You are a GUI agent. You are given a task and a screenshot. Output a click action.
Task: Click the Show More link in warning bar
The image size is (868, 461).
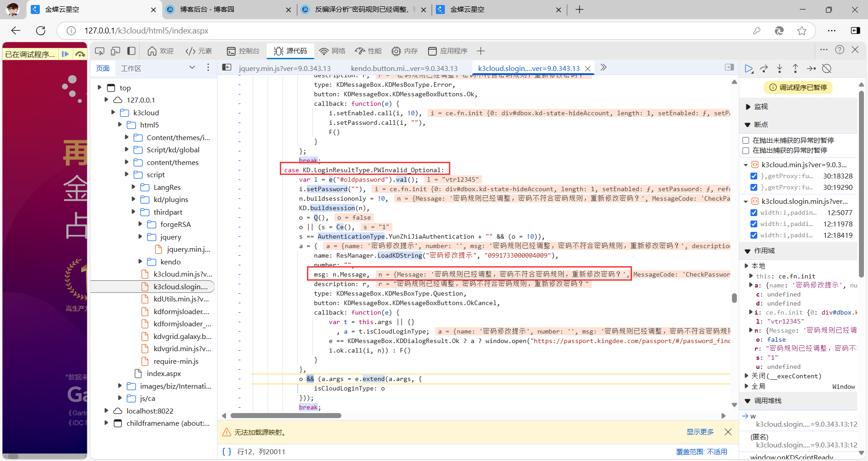pyautogui.click(x=700, y=432)
